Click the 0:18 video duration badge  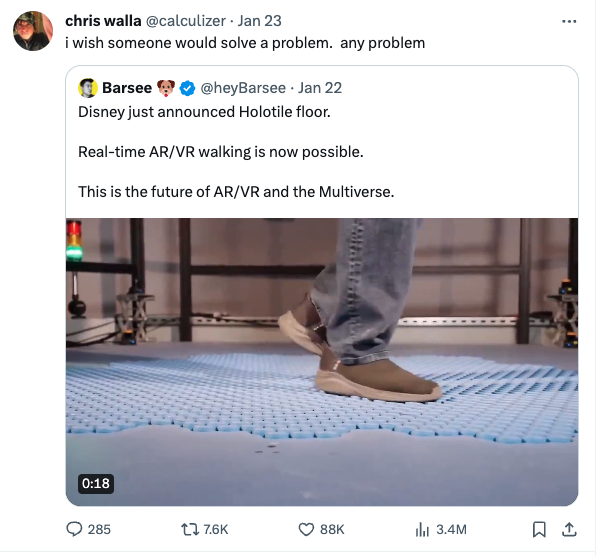pos(96,483)
